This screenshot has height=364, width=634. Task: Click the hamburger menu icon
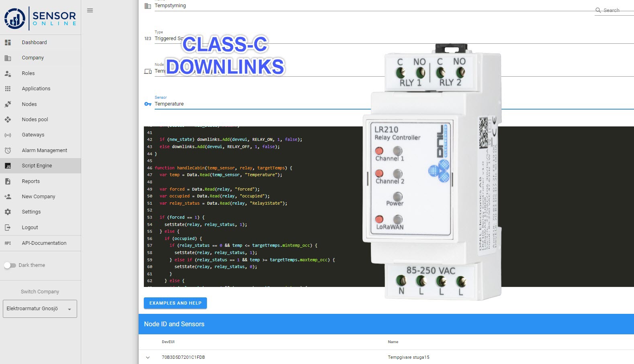(90, 10)
